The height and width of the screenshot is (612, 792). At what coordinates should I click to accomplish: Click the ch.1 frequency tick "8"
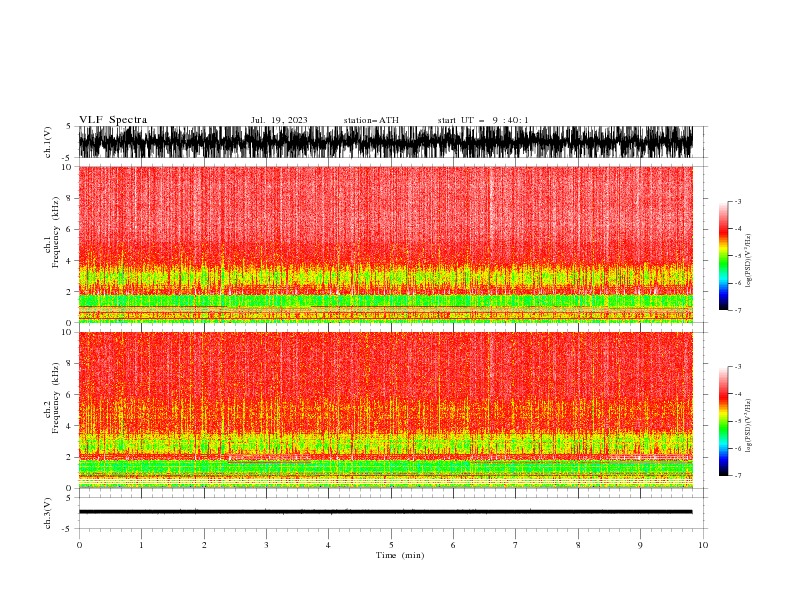68,198
